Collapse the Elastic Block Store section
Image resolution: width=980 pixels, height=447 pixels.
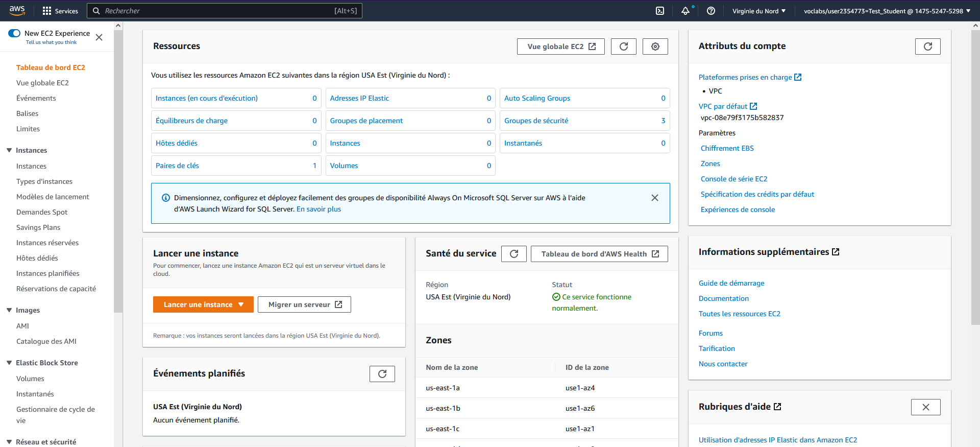coord(9,363)
